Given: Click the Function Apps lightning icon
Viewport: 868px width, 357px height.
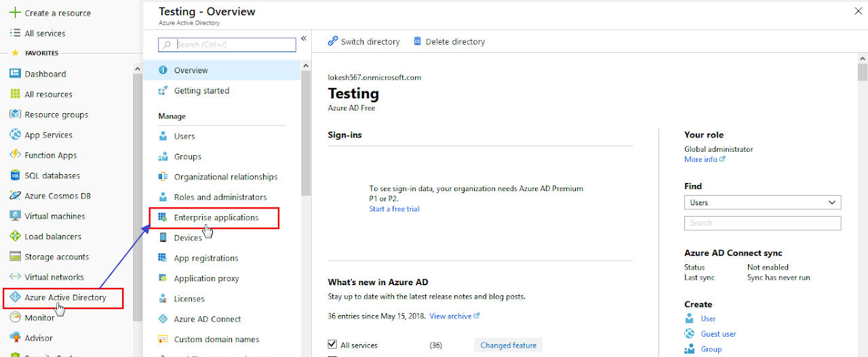Looking at the screenshot, I should [15, 155].
